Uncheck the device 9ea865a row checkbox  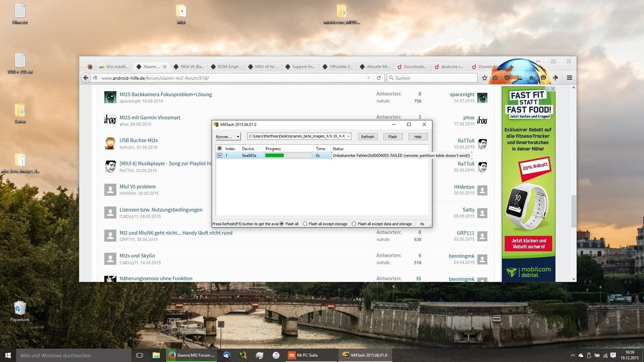(220, 156)
